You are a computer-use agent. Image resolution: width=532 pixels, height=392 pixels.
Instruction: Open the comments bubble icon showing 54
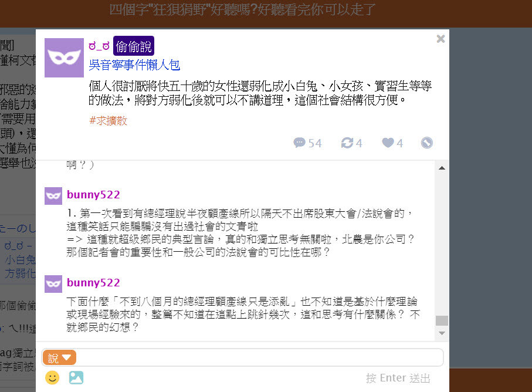coord(299,143)
